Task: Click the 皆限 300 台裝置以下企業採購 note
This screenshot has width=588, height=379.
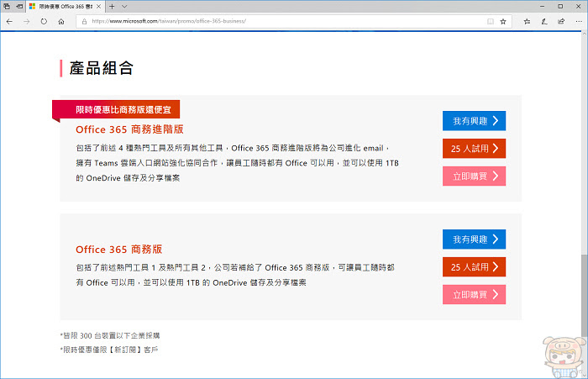Action: (110, 335)
